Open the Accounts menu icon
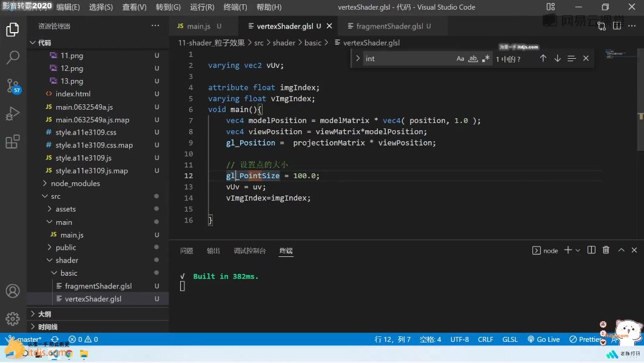Image resolution: width=644 pixels, height=363 pixels. click(13, 291)
